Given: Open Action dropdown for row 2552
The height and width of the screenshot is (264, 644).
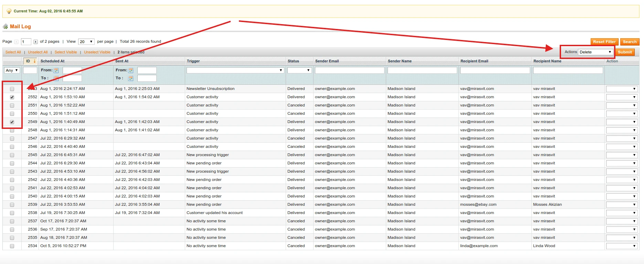Looking at the screenshot, I should pyautogui.click(x=622, y=97).
